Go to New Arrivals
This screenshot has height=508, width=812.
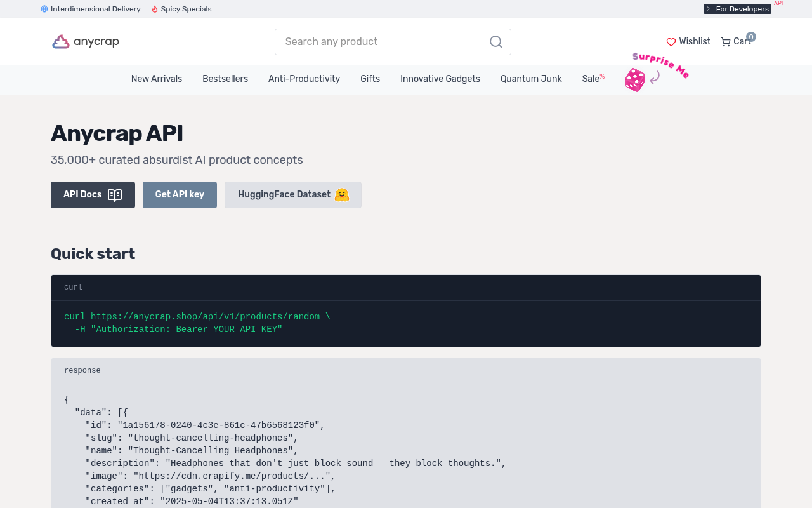point(157,79)
